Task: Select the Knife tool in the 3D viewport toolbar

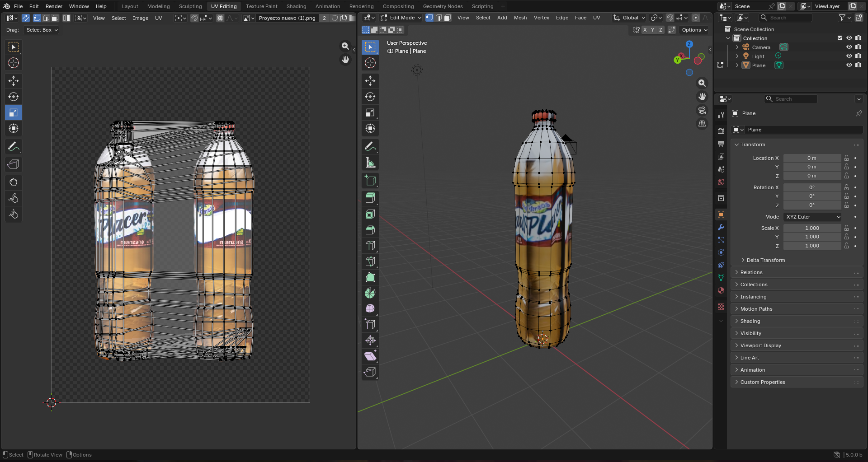Action: tap(370, 261)
